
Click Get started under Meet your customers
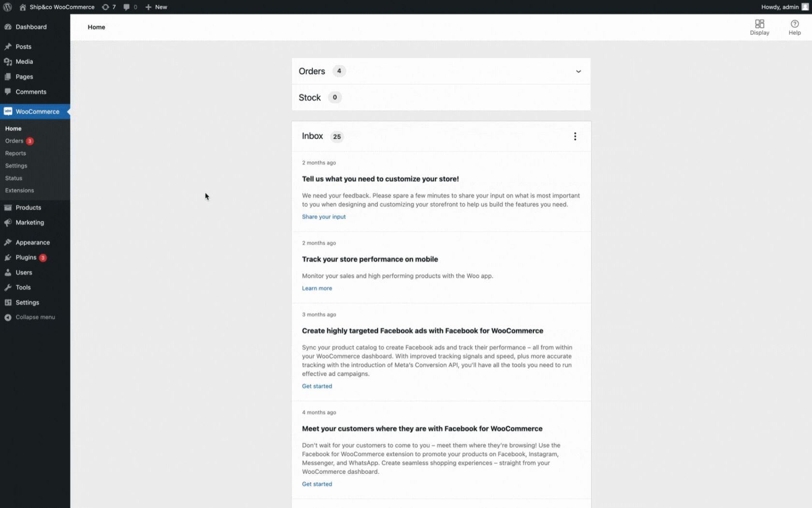[x=317, y=484]
